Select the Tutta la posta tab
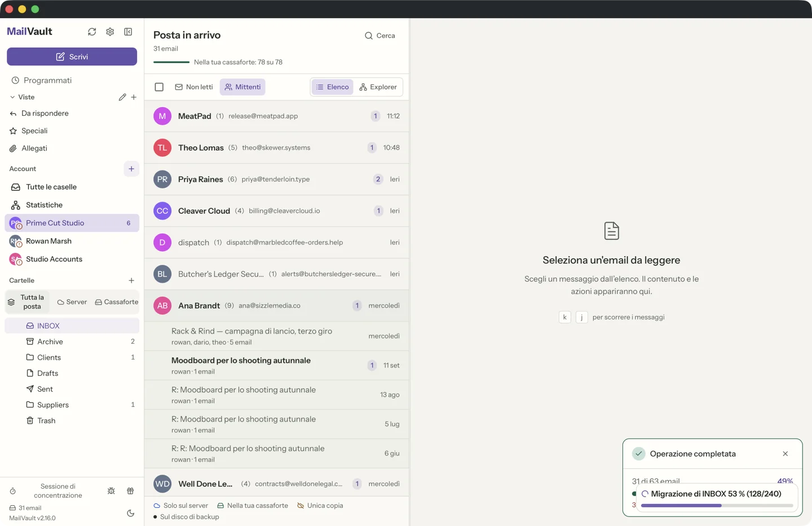The height and width of the screenshot is (526, 812). [x=27, y=302]
